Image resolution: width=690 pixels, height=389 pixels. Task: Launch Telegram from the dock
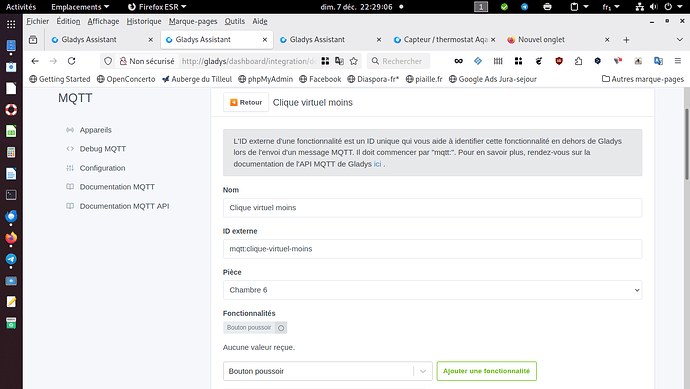point(11,259)
